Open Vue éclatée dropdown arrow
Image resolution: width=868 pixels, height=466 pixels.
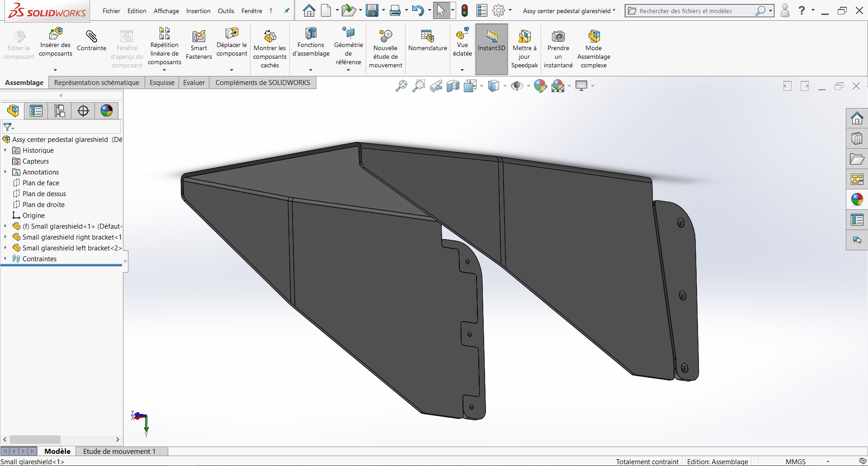462,70
